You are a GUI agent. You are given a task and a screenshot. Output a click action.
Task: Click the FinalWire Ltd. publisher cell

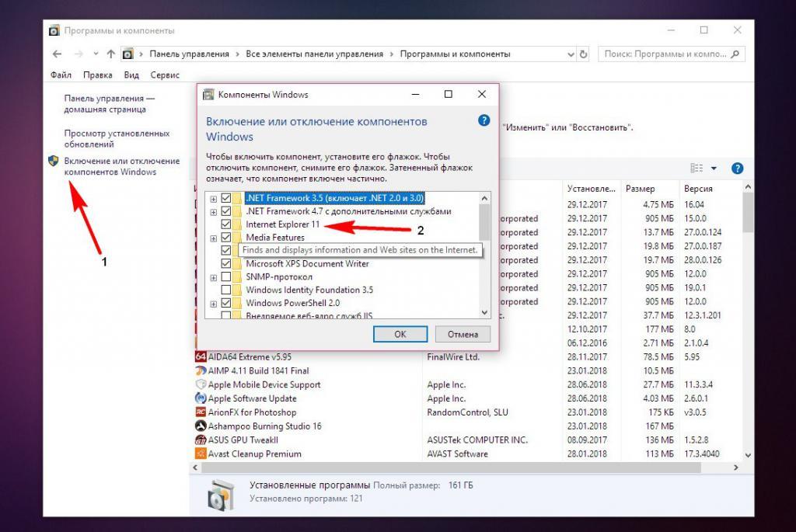pyautogui.click(x=453, y=357)
